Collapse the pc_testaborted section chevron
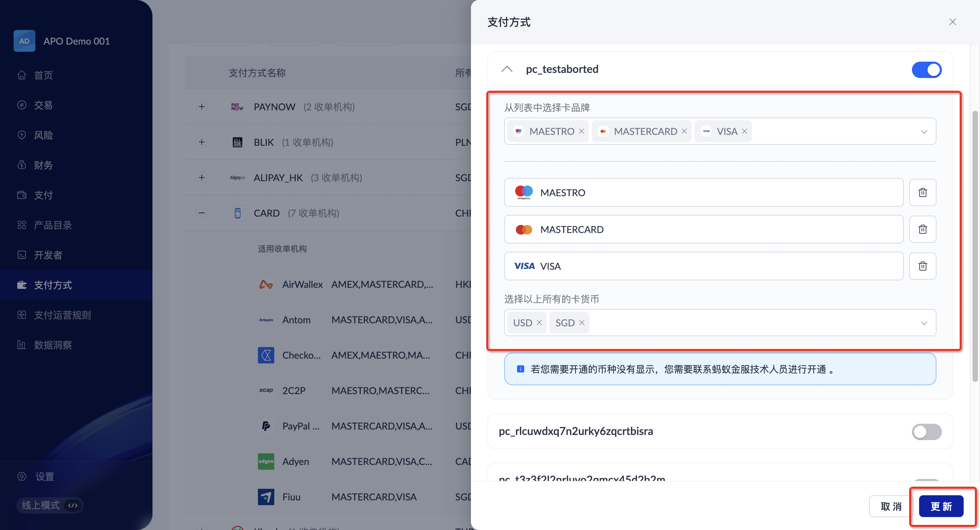The width and height of the screenshot is (980, 530). (507, 69)
